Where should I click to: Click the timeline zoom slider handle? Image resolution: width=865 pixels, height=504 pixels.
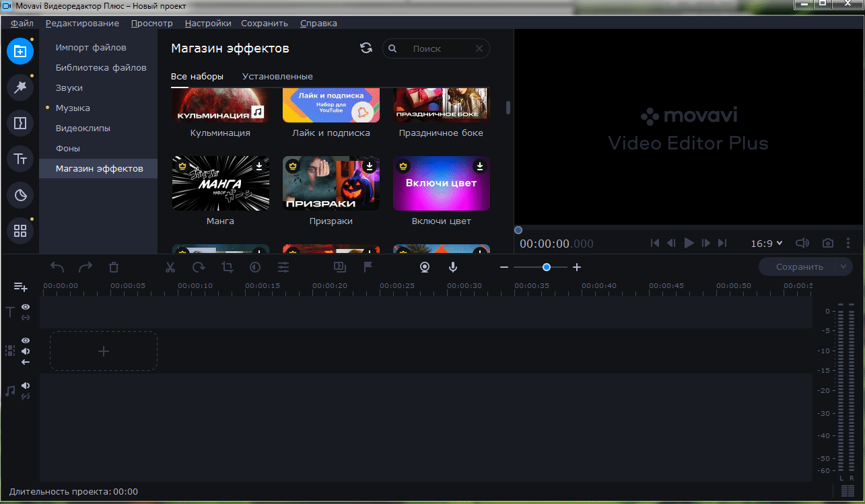(547, 267)
